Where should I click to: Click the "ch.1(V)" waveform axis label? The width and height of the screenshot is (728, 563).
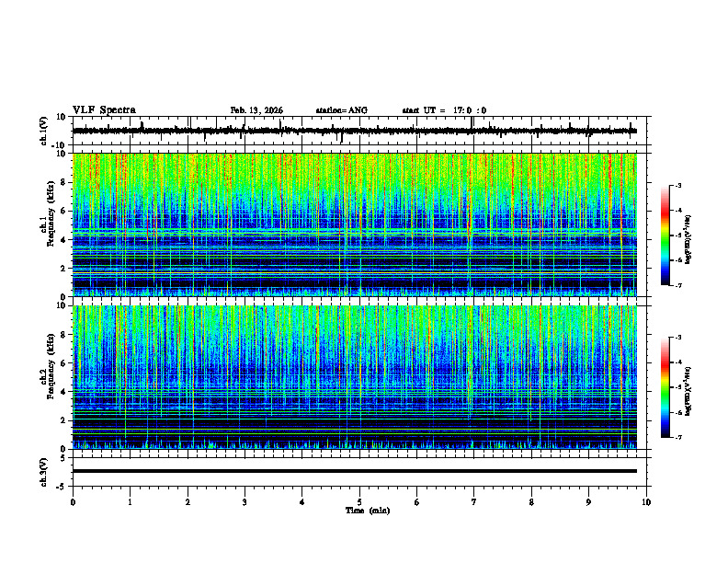pyautogui.click(x=43, y=131)
